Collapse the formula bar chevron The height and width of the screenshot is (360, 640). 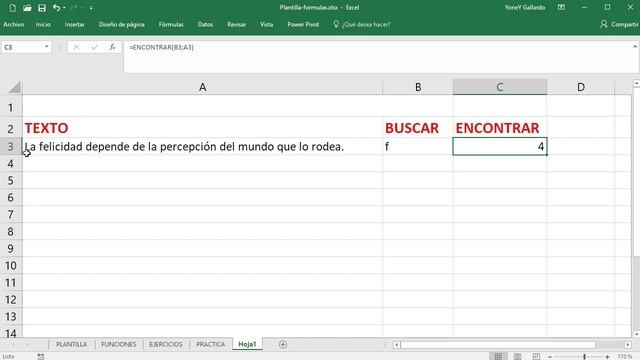coord(635,47)
